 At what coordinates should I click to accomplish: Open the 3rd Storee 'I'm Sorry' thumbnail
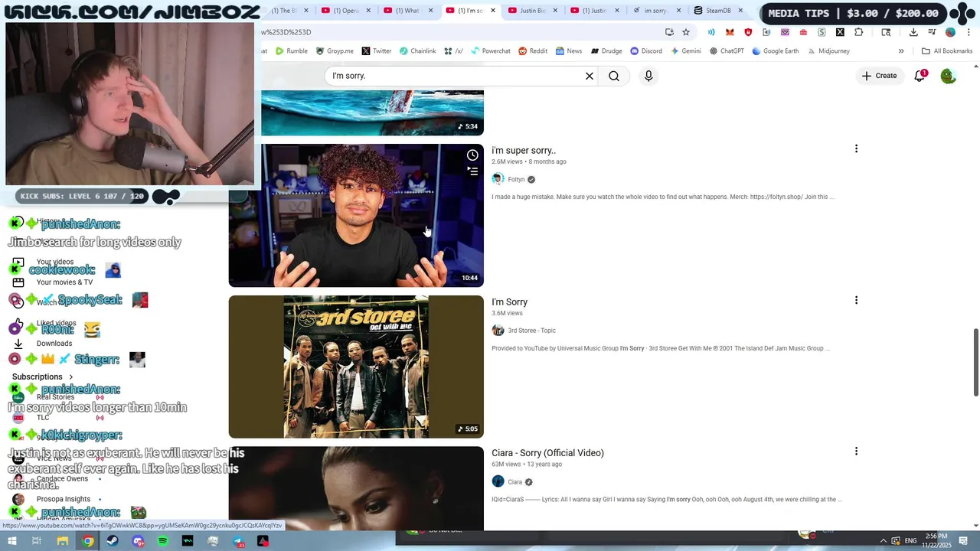(356, 367)
